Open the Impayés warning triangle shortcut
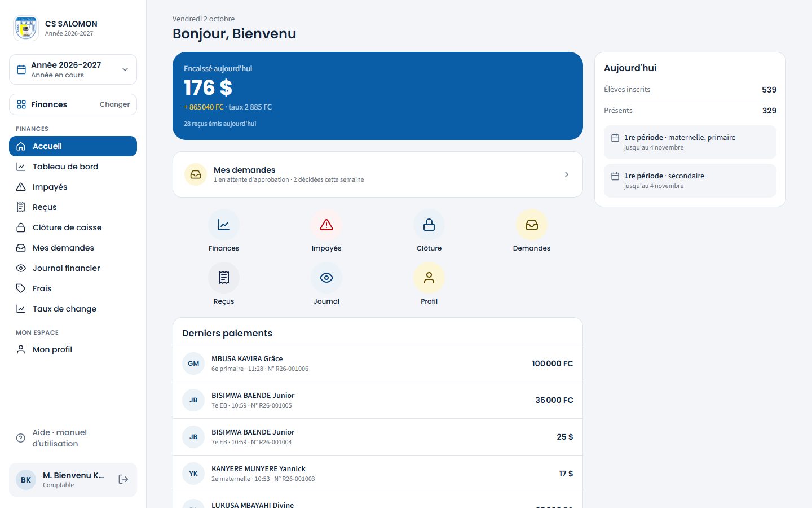 [326, 225]
